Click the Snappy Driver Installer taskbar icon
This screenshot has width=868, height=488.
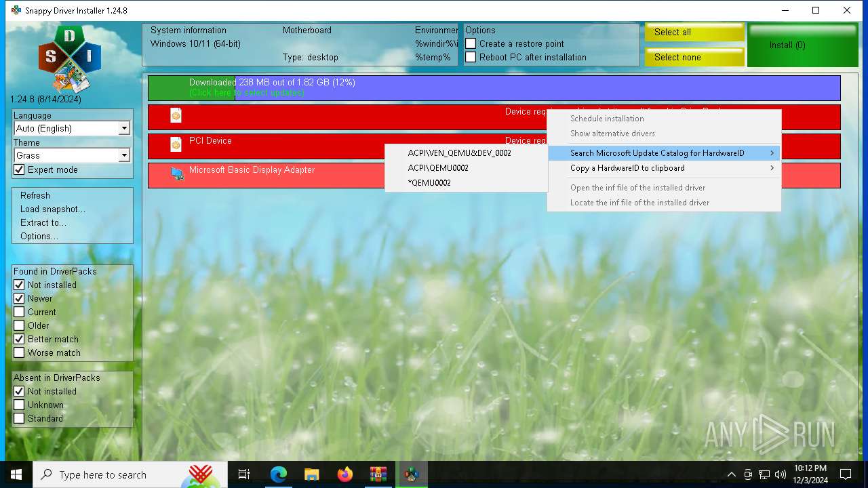[x=411, y=474]
